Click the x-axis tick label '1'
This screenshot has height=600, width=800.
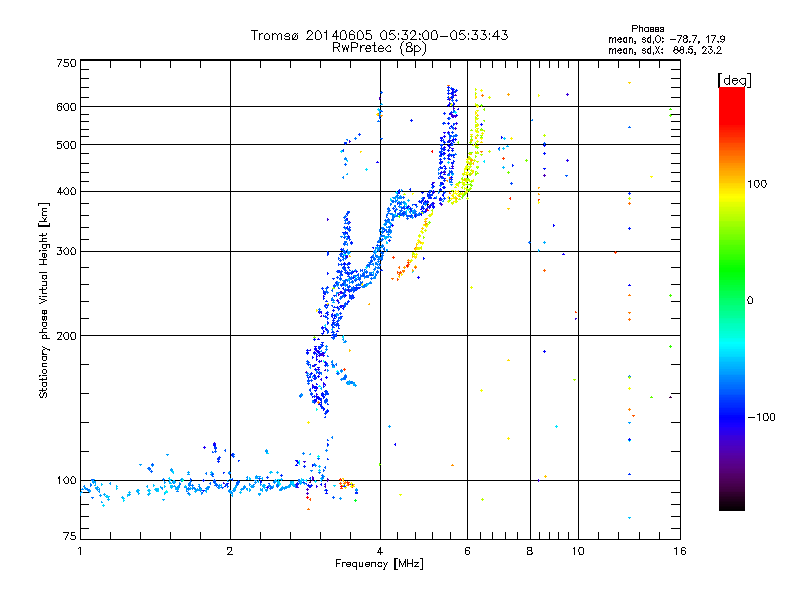coord(80,551)
